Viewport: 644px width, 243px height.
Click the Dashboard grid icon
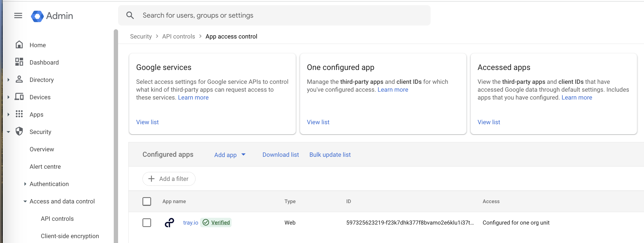point(19,62)
